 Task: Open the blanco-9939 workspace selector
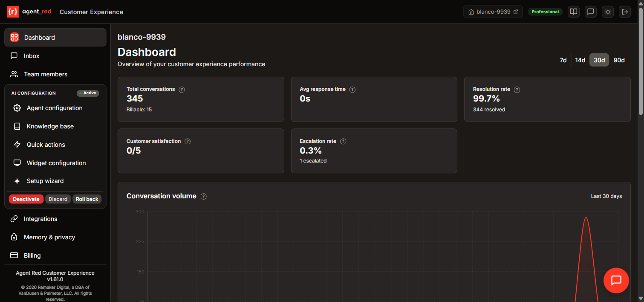(x=493, y=12)
